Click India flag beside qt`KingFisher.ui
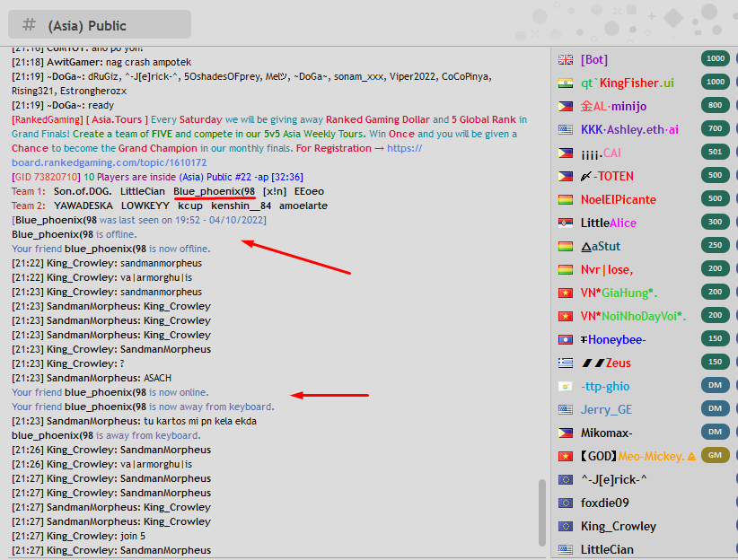This screenshot has height=560, width=738. [x=566, y=83]
